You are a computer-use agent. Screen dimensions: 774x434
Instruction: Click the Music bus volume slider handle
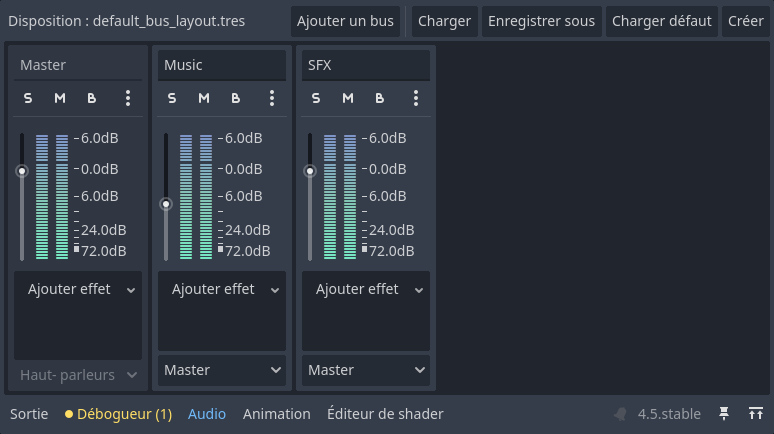[x=166, y=204]
